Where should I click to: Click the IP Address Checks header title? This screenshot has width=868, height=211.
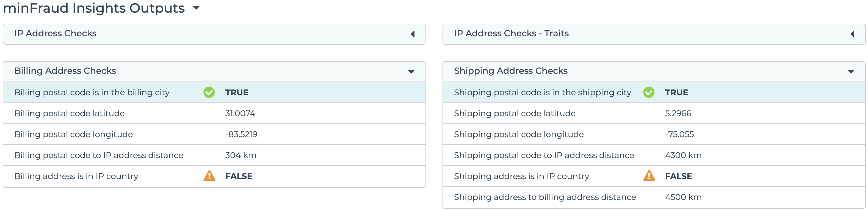(55, 33)
